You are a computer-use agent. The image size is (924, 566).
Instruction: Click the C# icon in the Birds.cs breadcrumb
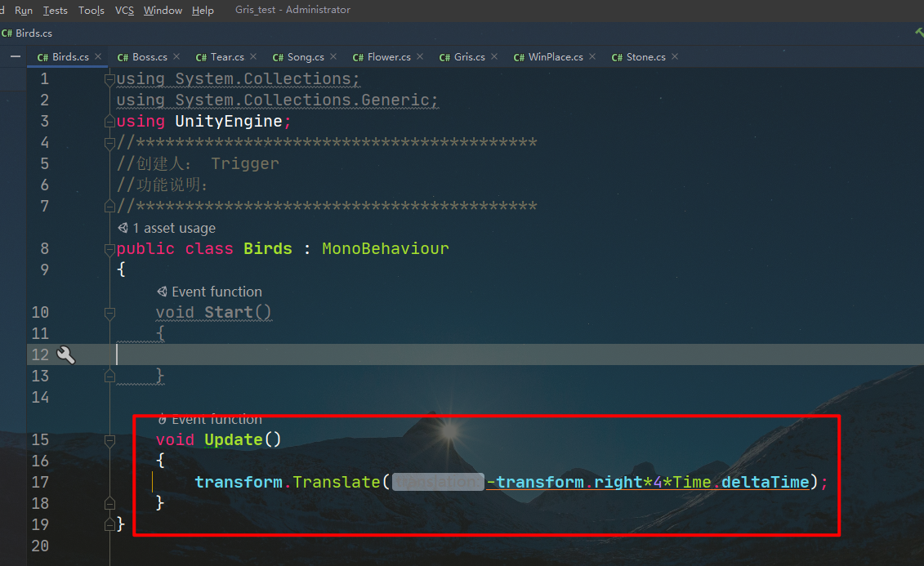(7, 33)
